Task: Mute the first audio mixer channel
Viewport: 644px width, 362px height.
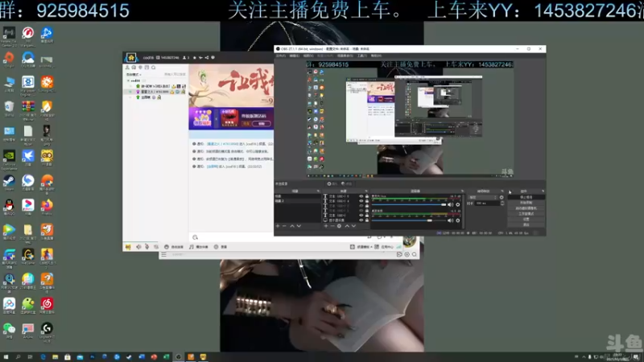Action: coord(451,204)
